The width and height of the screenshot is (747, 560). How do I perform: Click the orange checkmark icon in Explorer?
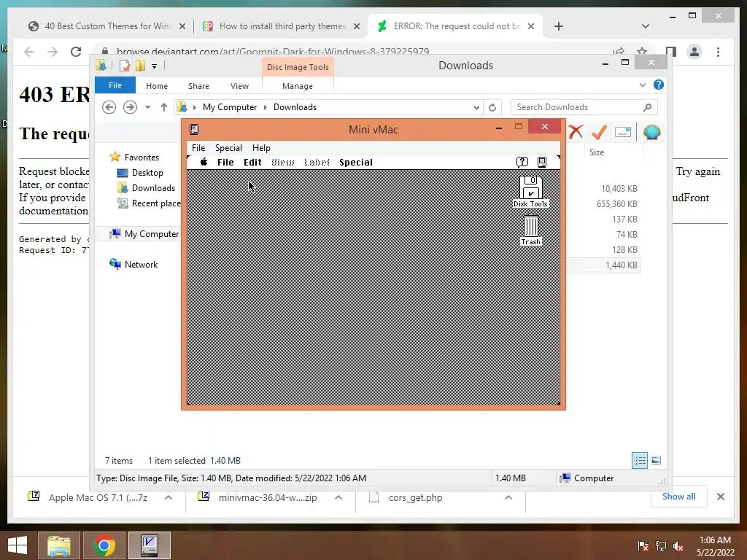coord(599,132)
